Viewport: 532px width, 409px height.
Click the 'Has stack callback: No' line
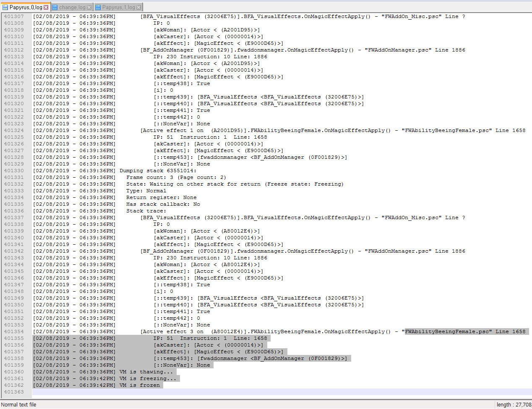pos(163,204)
